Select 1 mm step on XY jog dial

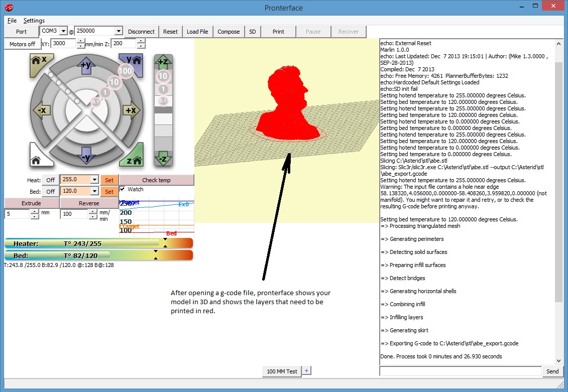[x=104, y=93]
